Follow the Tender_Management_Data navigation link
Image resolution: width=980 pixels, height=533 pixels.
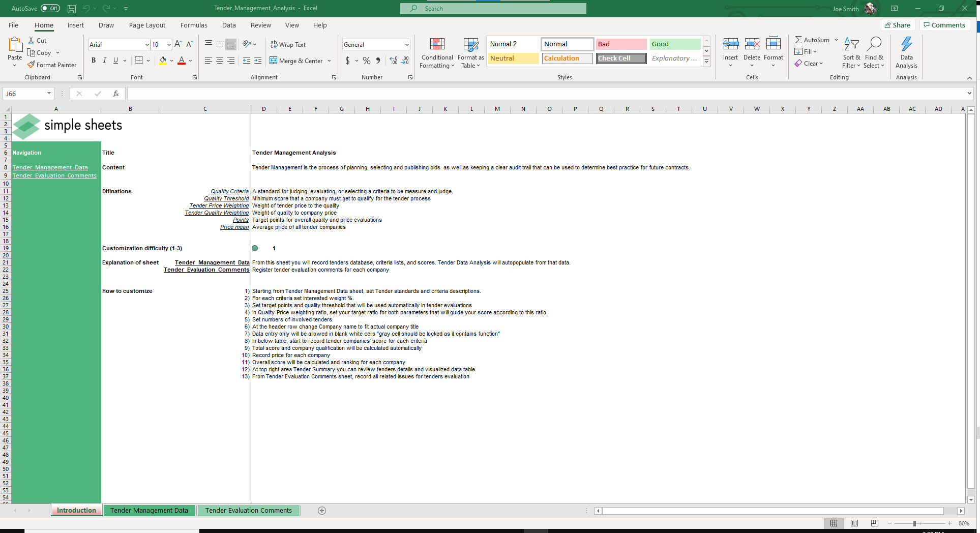click(50, 167)
